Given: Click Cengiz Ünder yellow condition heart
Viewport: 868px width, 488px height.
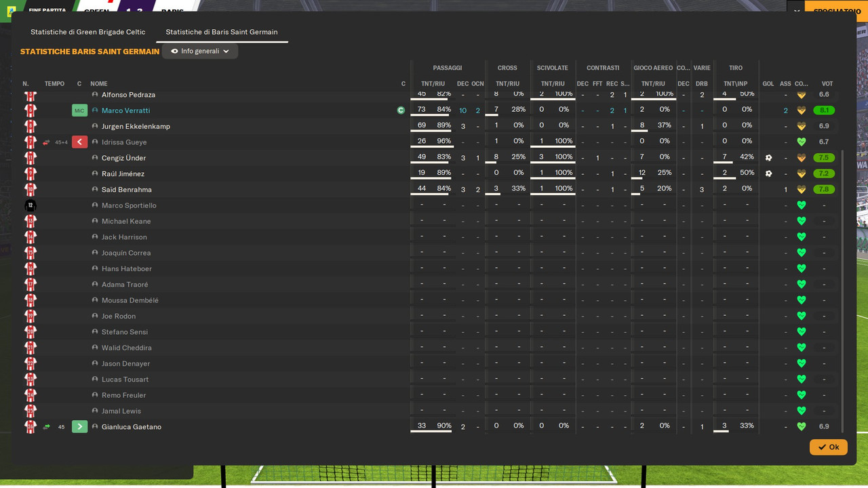Looking at the screenshot, I should point(801,158).
